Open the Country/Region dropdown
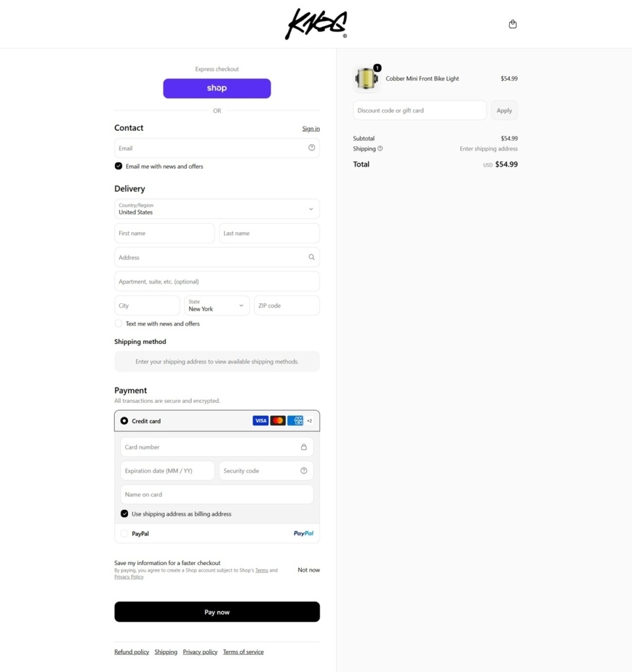Viewport: 632px width, 672px height. [x=217, y=209]
